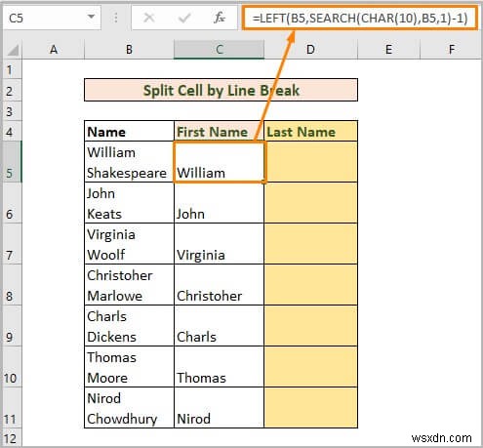
Task: Select the 'Thomas Moore' name cell
Action: click(129, 367)
